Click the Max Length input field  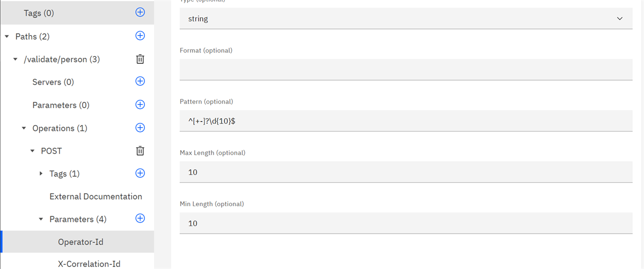[x=406, y=172]
